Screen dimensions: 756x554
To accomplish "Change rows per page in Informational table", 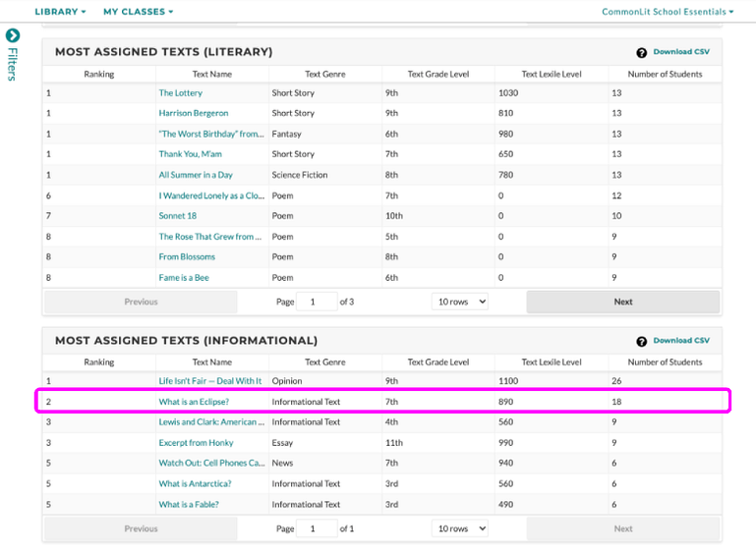I will click(x=460, y=528).
